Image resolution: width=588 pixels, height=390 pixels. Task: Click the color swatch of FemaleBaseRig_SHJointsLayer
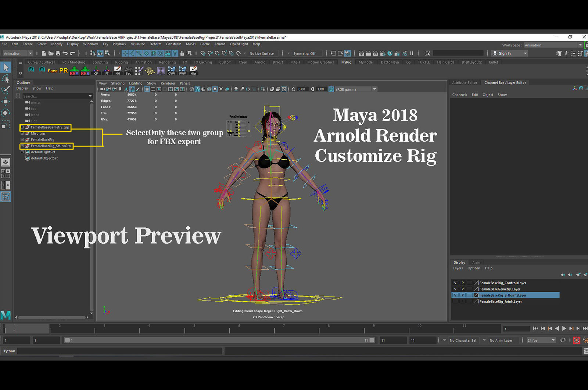pyautogui.click(x=476, y=295)
